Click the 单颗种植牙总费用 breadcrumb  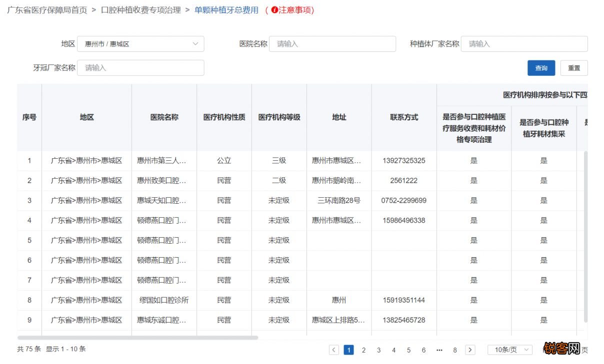[x=226, y=10]
